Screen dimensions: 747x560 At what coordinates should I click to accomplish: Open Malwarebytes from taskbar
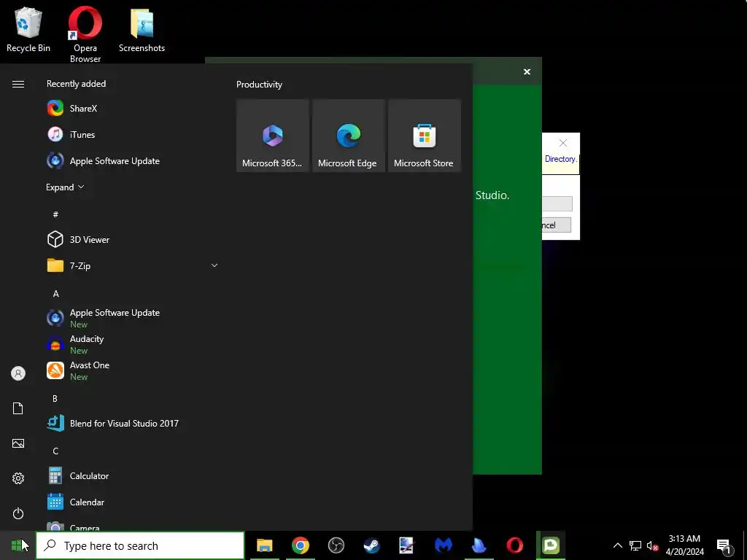pos(443,545)
